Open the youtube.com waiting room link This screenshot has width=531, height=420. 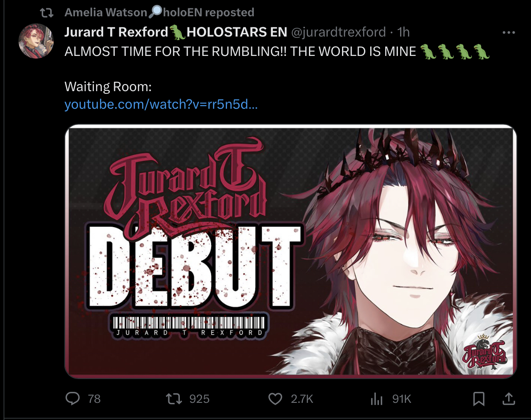pyautogui.click(x=161, y=105)
